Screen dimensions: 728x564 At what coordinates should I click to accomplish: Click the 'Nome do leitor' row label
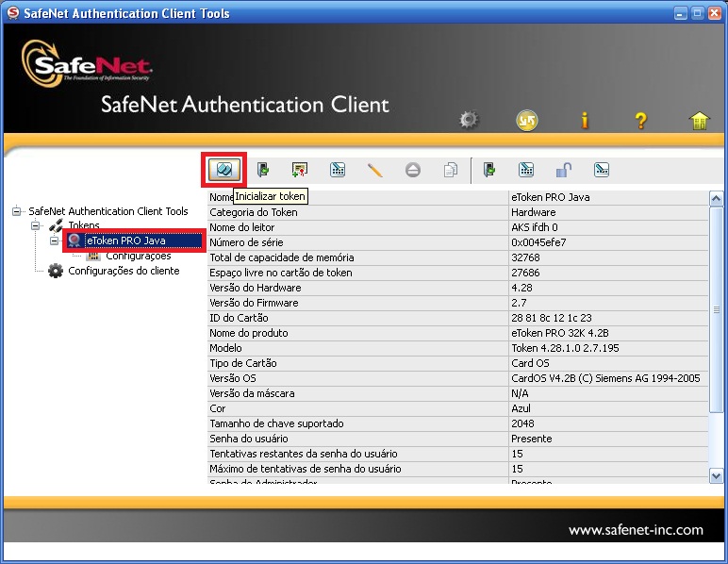pos(242,227)
